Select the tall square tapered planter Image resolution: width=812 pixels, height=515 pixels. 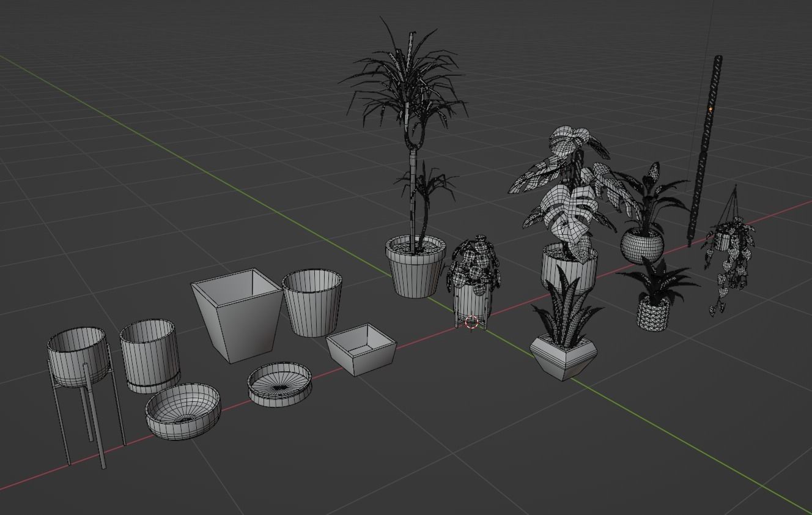pyautogui.click(x=237, y=315)
